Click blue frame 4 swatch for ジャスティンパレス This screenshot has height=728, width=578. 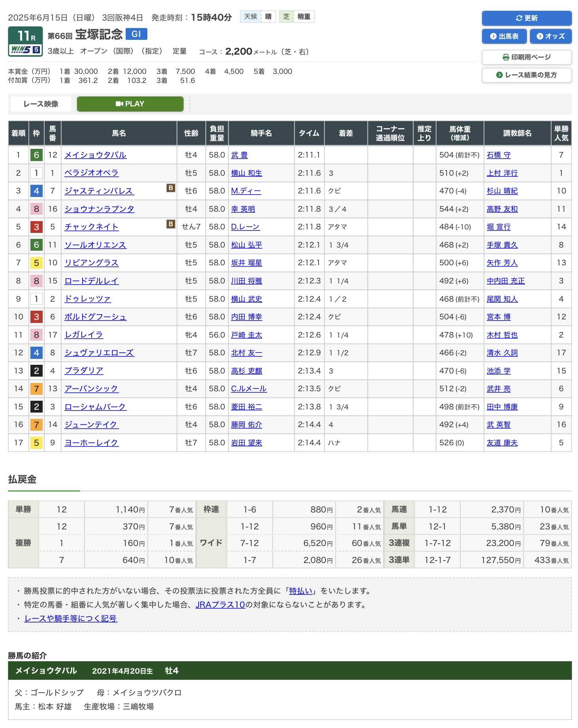click(36, 191)
